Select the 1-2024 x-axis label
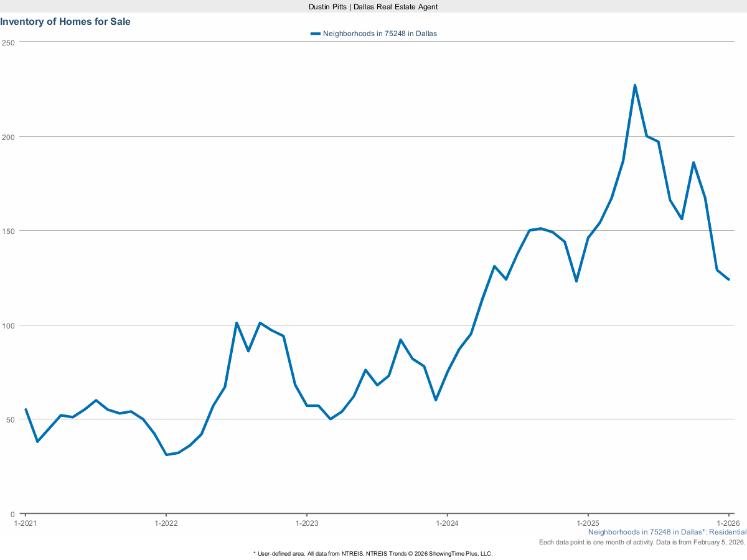This screenshot has height=560, width=747. [x=447, y=523]
